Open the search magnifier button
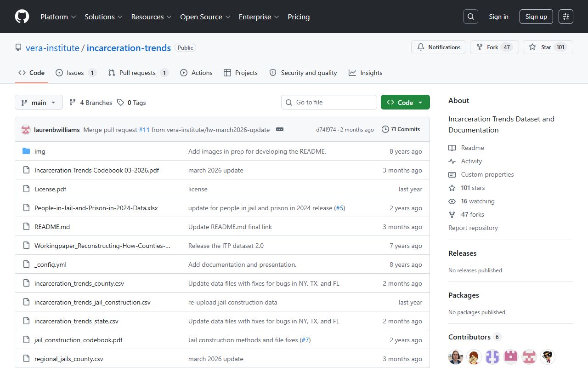 click(471, 17)
